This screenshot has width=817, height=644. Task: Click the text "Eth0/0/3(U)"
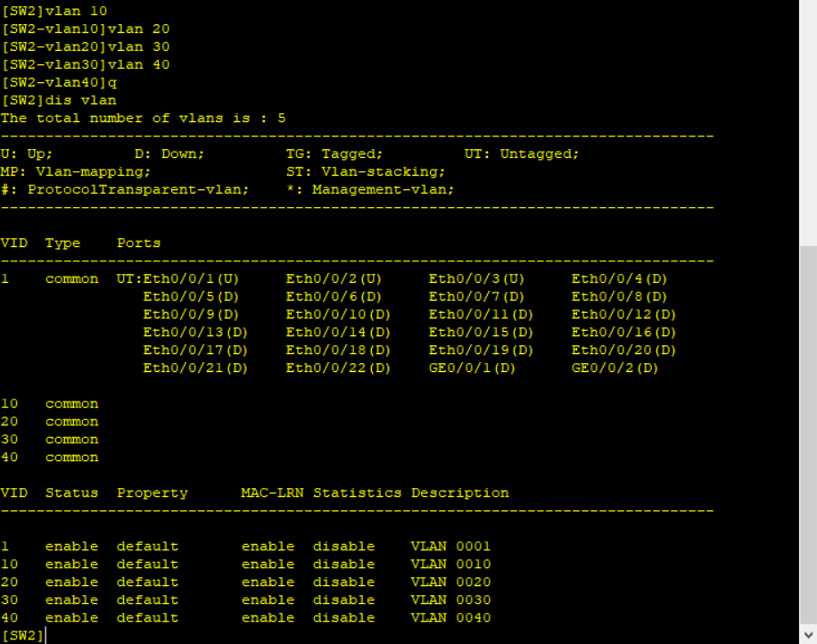click(x=476, y=279)
